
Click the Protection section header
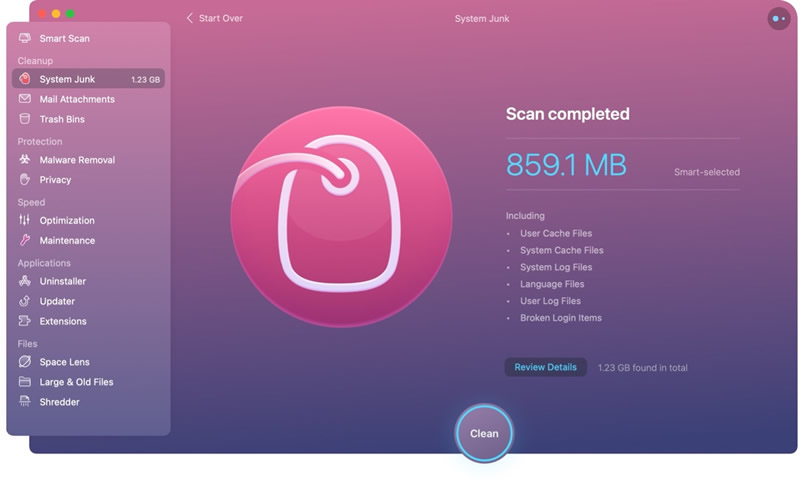click(x=40, y=141)
